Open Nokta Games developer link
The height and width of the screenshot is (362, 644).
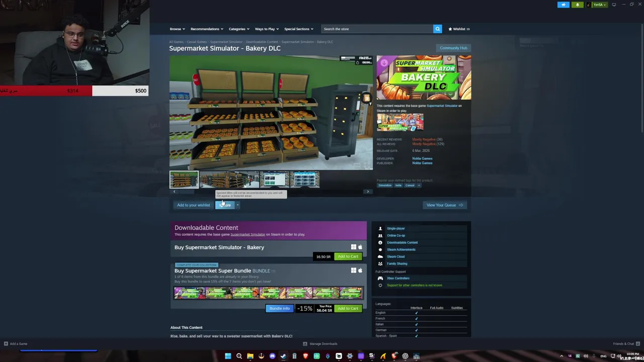pos(422,158)
